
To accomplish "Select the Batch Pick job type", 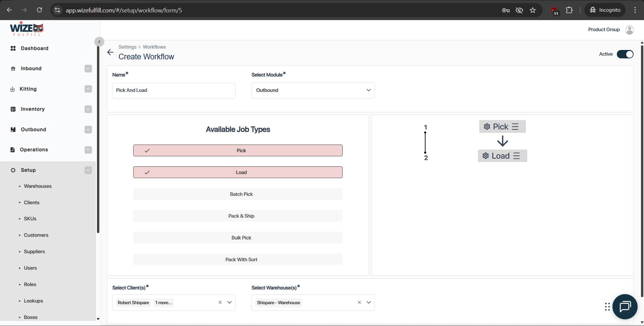I will [238, 194].
